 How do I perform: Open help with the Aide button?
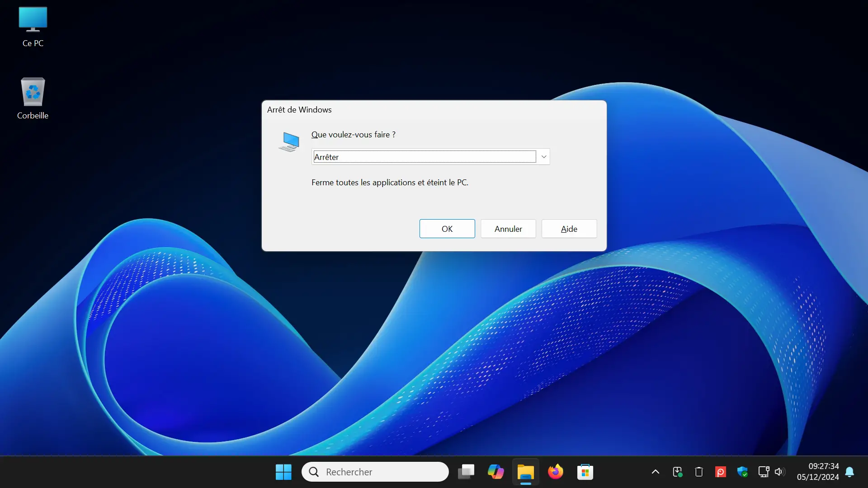pyautogui.click(x=569, y=229)
